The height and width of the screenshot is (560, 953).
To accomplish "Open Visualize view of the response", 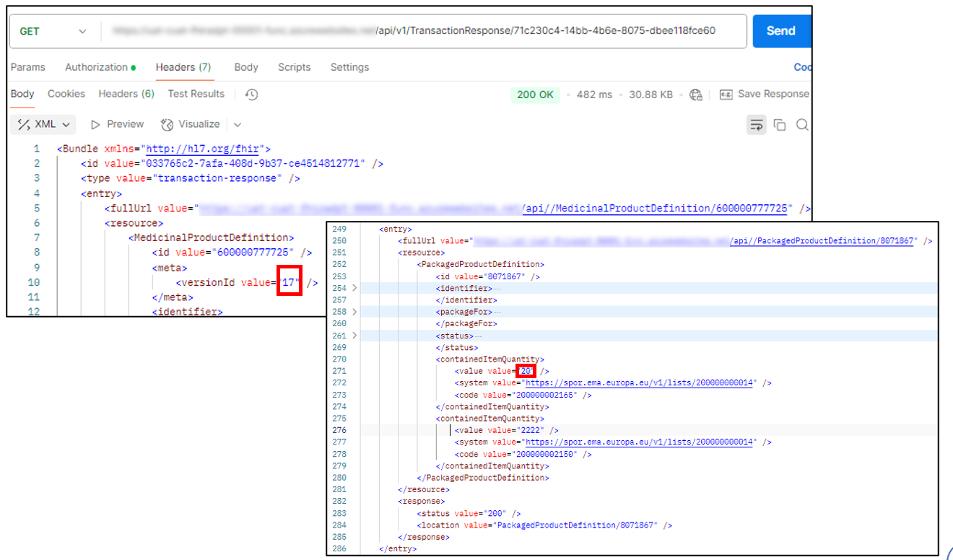I will click(191, 124).
